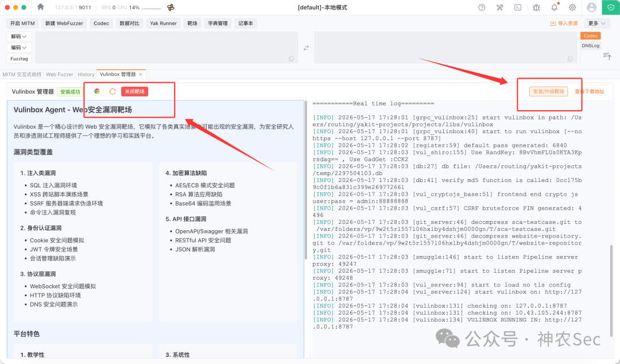Open the pinwheel engine status icon
Image resolution: width=620 pixels, height=364 pixels.
point(171,7)
